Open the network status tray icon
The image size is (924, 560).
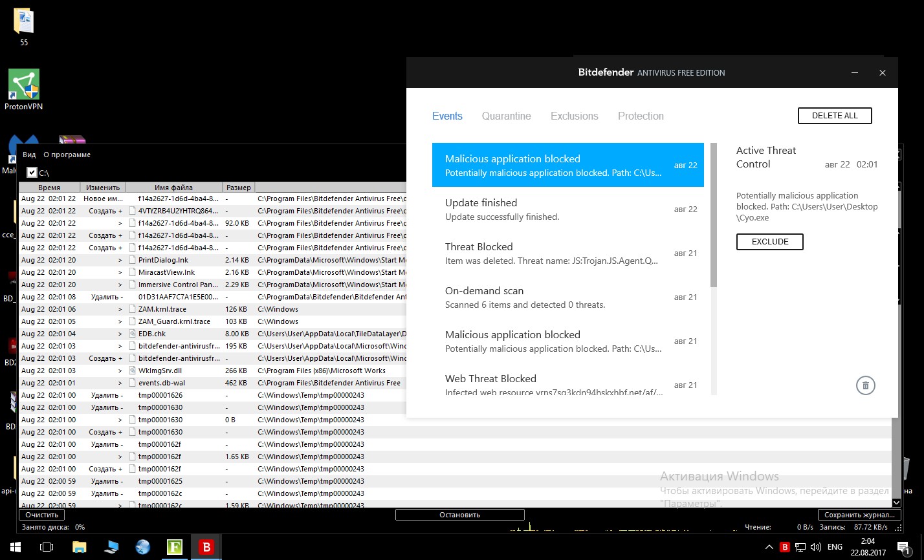pos(800,547)
